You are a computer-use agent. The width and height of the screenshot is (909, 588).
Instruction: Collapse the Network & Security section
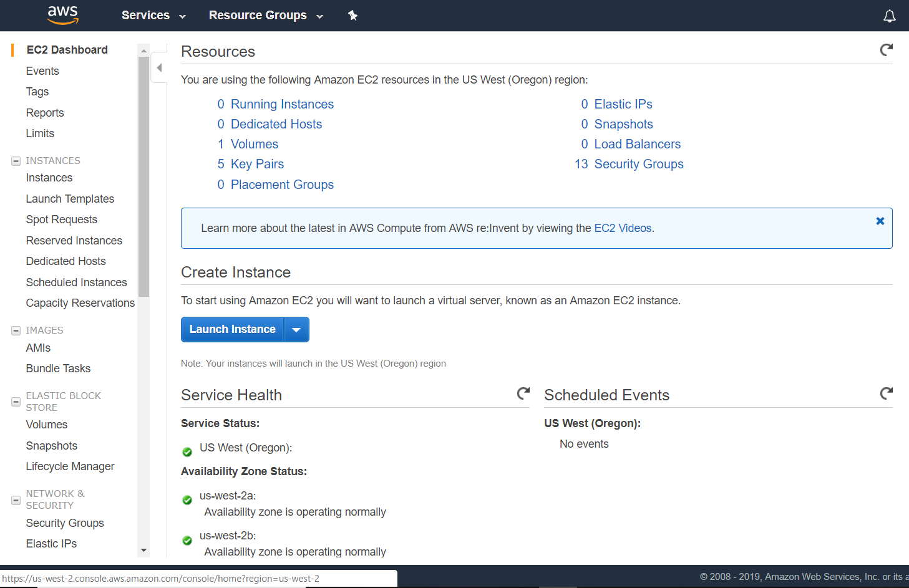16,500
